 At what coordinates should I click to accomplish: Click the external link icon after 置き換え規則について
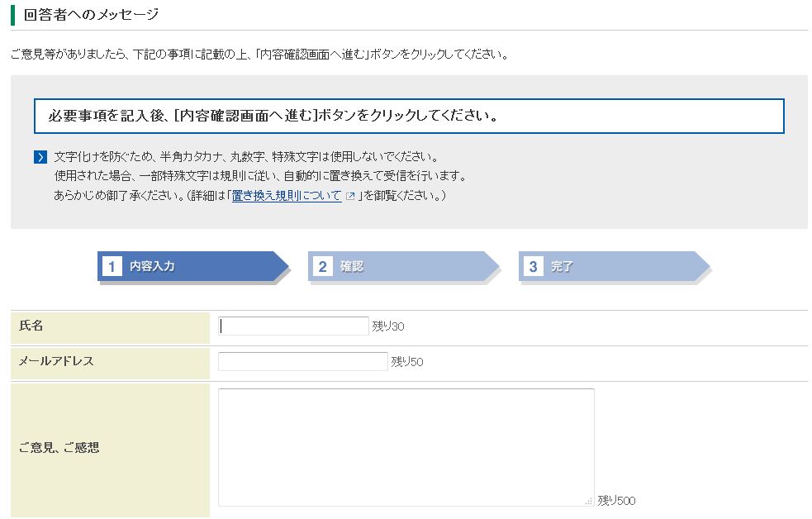point(350,197)
